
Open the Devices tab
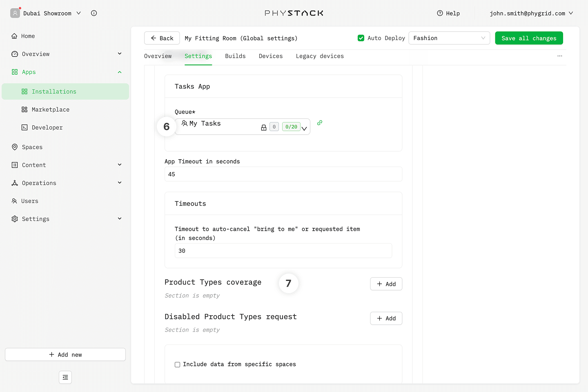271,56
